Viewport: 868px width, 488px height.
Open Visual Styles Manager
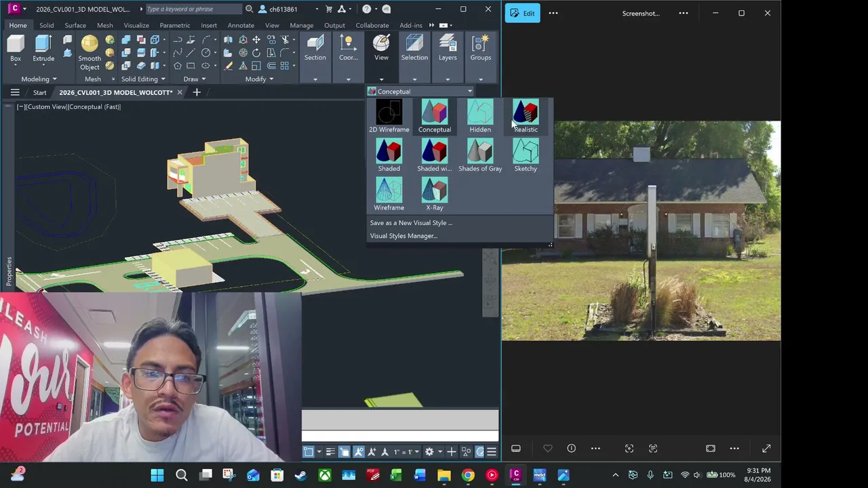403,236
